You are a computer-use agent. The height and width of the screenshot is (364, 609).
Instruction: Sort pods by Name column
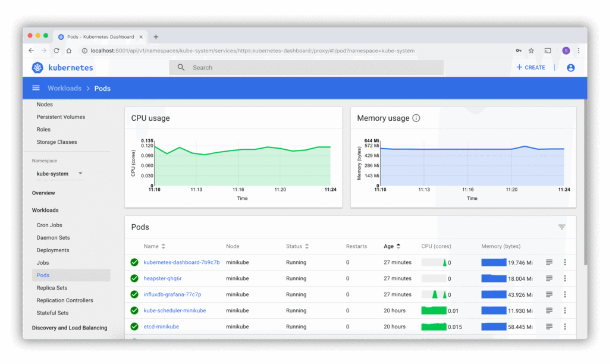coord(155,246)
